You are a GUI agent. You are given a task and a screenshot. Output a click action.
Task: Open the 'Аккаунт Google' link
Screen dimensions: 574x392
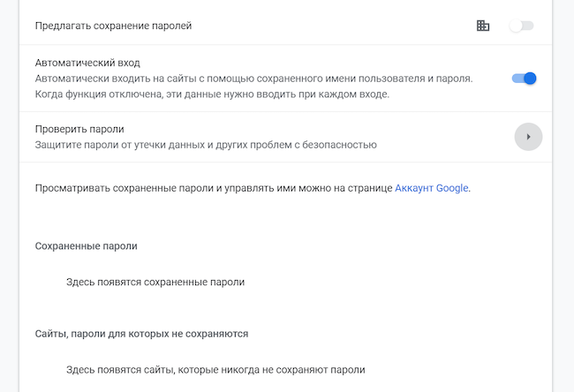[x=431, y=188]
